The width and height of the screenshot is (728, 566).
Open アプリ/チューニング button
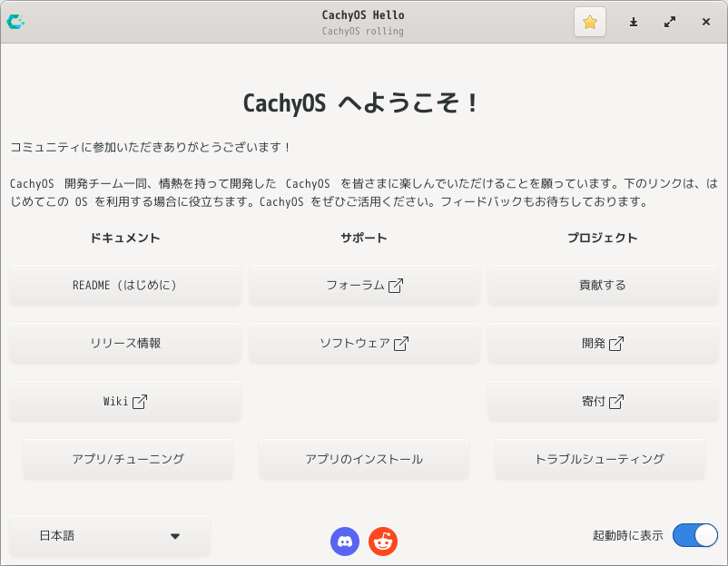(x=128, y=459)
